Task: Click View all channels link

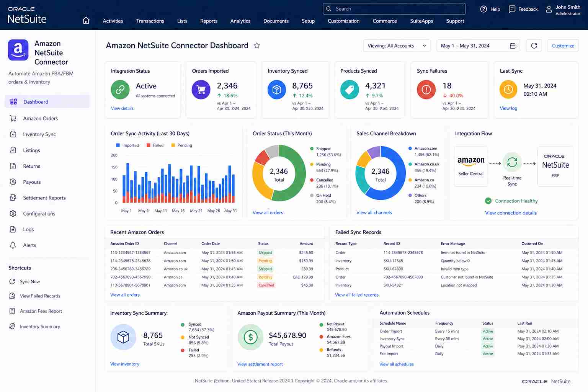Action: (x=374, y=212)
